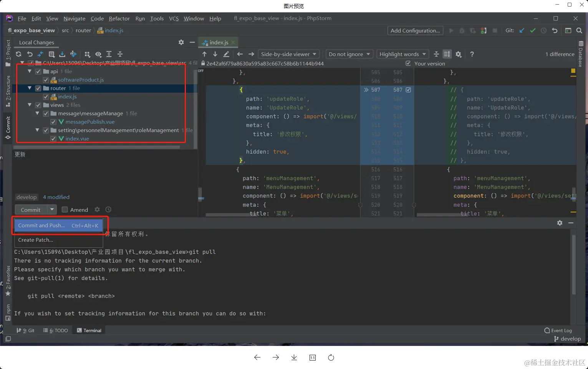Viewport: 588px width, 369px height.
Task: Click Collapse Unchanged Fragments icon in diff toolbar
Action: point(436,54)
